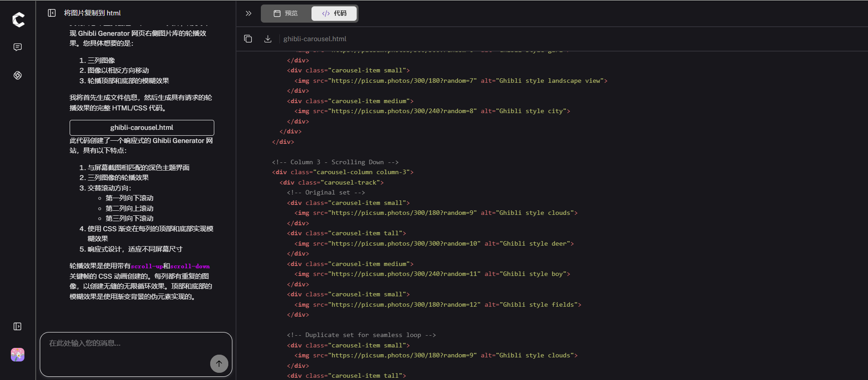Screen dimensions: 868x380
Task: Download the ghibli-carousel.html file
Action: [x=268, y=39]
